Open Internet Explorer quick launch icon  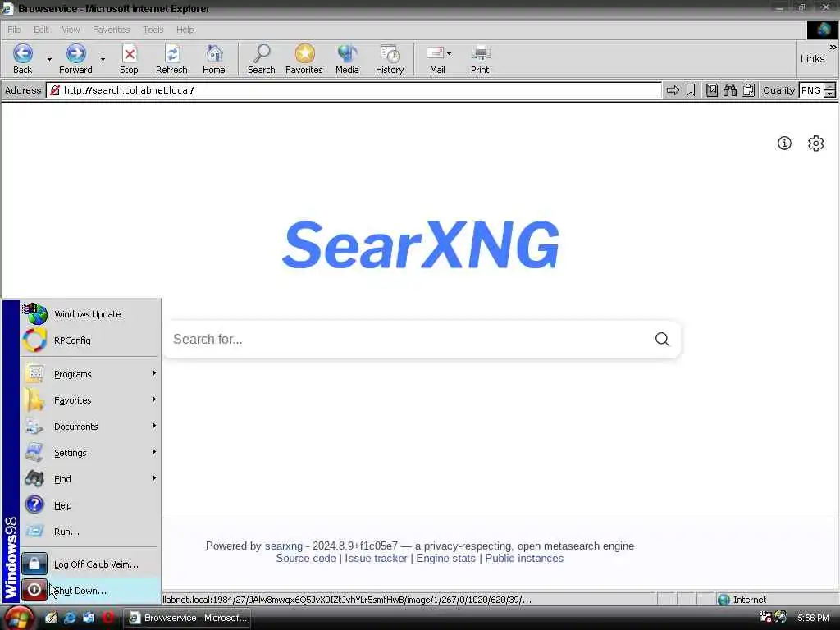70,618
